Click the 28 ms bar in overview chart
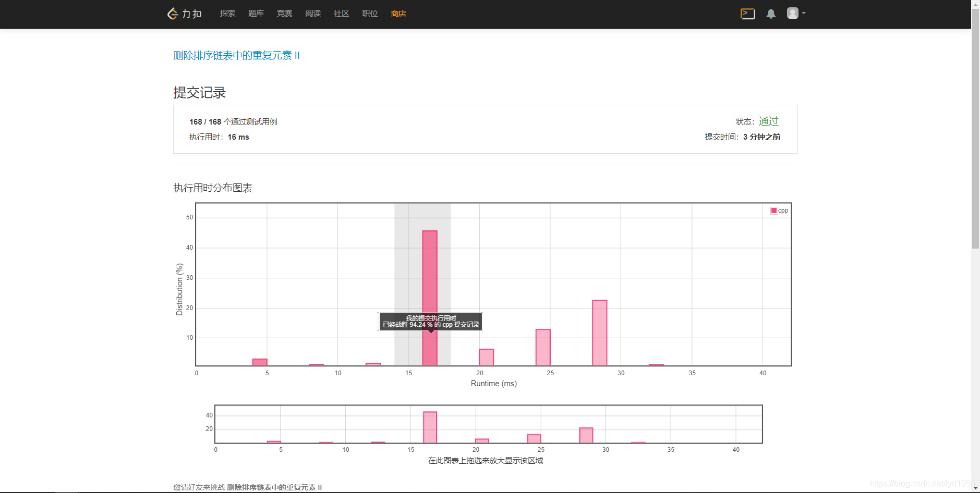Image resolution: width=980 pixels, height=493 pixels. (586, 435)
